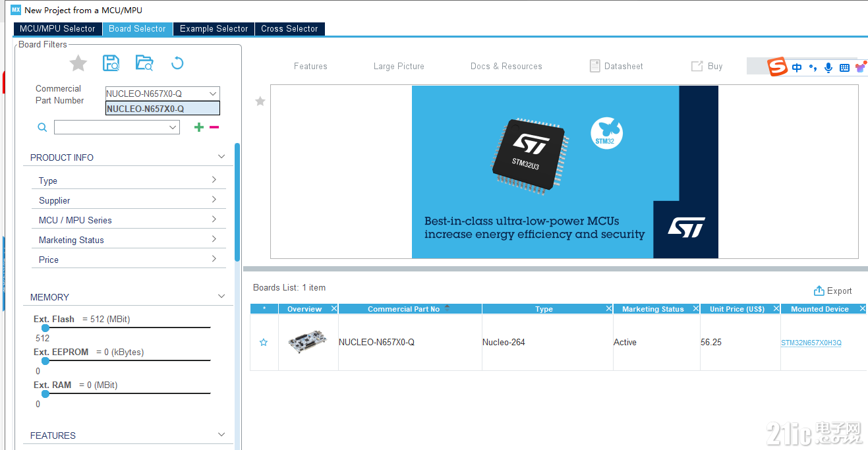Click the Ext. Flash slider handle
The width and height of the screenshot is (868, 450).
(45, 327)
